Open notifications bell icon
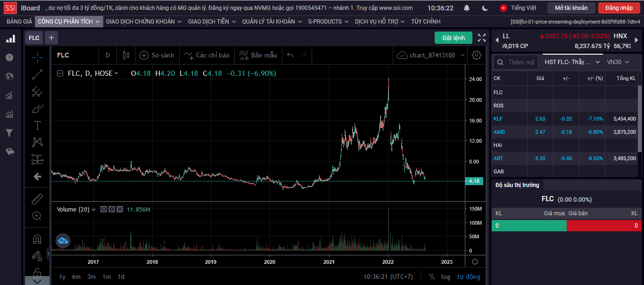Viewport: 644px width, 285px height. pyautogui.click(x=467, y=8)
